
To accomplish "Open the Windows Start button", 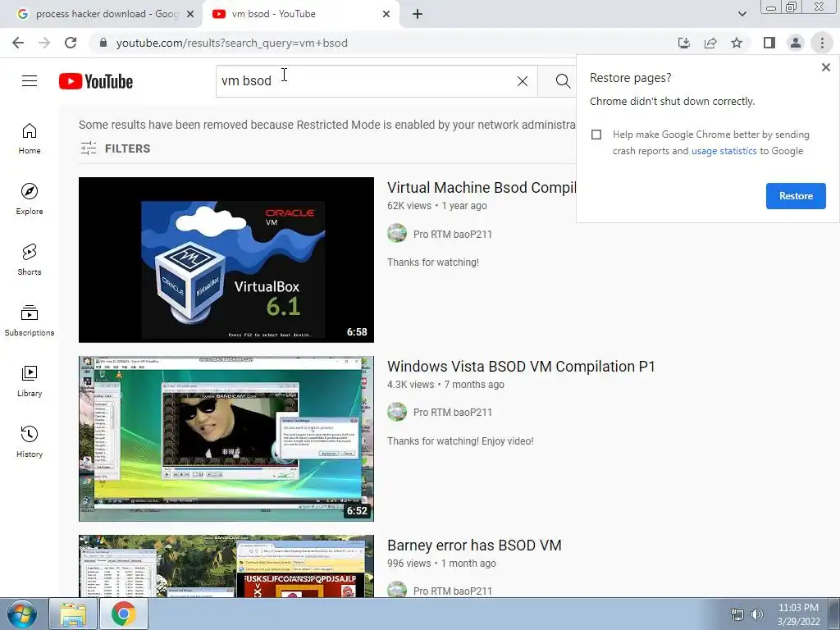I will tap(21, 614).
